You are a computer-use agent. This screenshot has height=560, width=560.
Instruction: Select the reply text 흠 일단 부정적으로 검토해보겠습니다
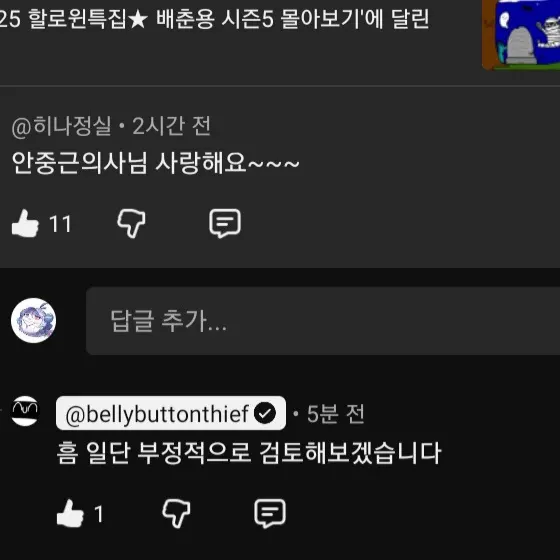point(249,453)
